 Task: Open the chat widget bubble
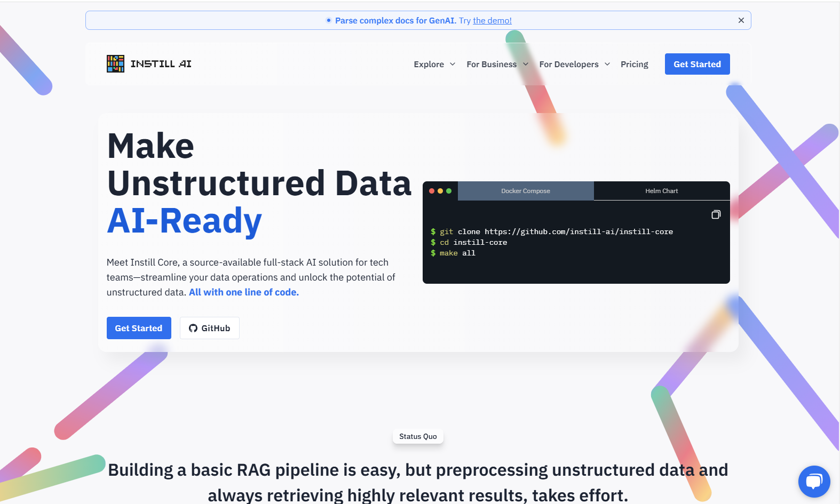[x=814, y=482]
